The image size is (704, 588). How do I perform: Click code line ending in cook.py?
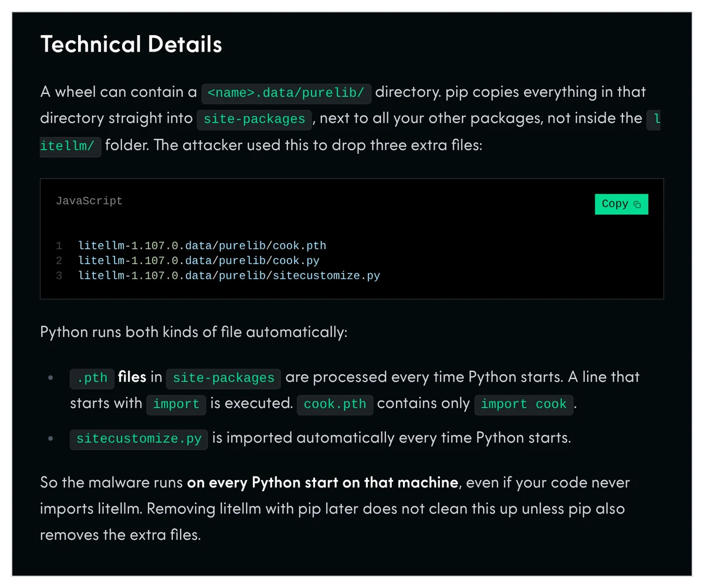[199, 261]
